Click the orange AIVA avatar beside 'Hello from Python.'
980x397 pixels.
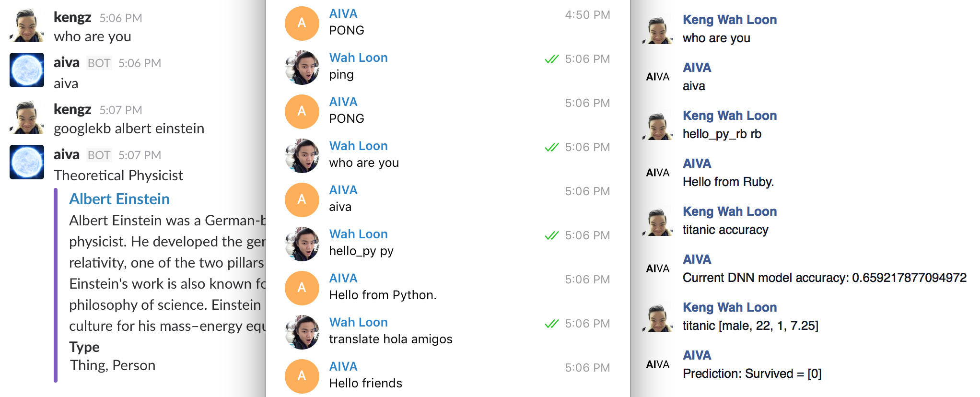tap(302, 288)
